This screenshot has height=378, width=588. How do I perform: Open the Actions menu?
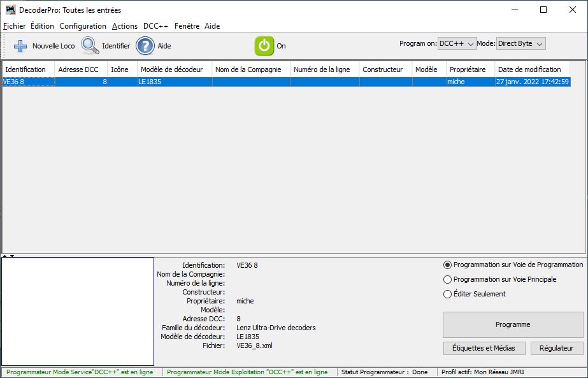125,26
